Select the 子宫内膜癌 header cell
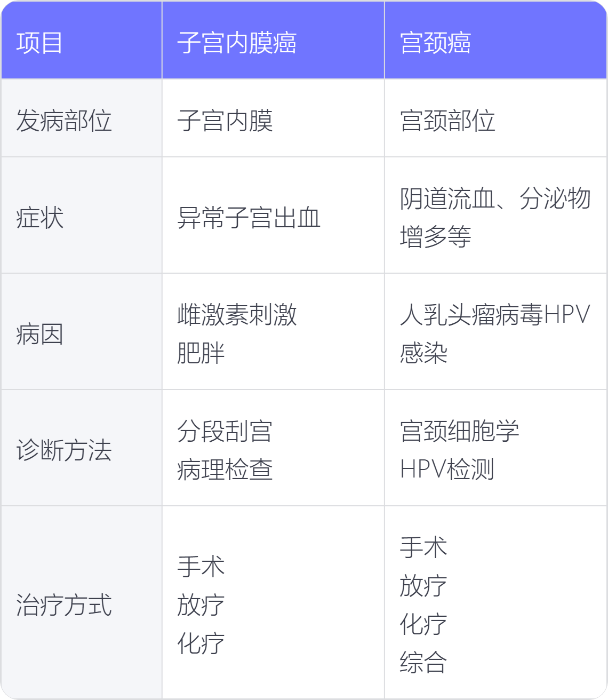Screen dimensions: 608x700 click(x=273, y=41)
